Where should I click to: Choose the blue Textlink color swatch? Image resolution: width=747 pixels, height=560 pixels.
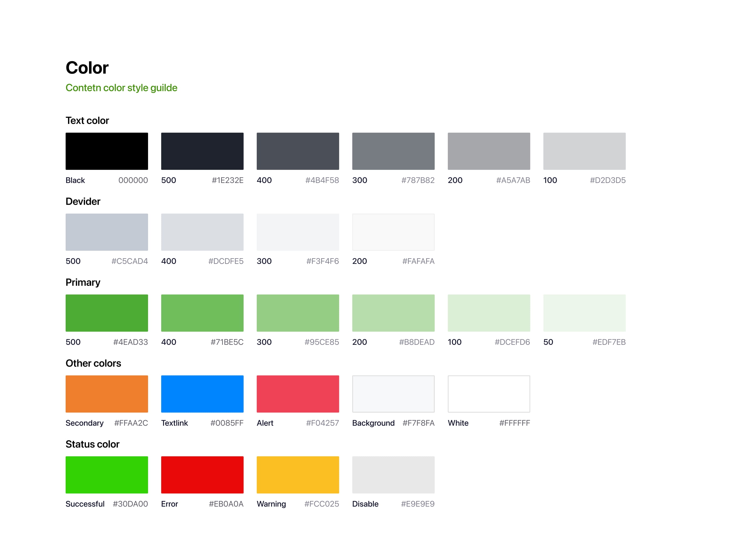click(202, 394)
